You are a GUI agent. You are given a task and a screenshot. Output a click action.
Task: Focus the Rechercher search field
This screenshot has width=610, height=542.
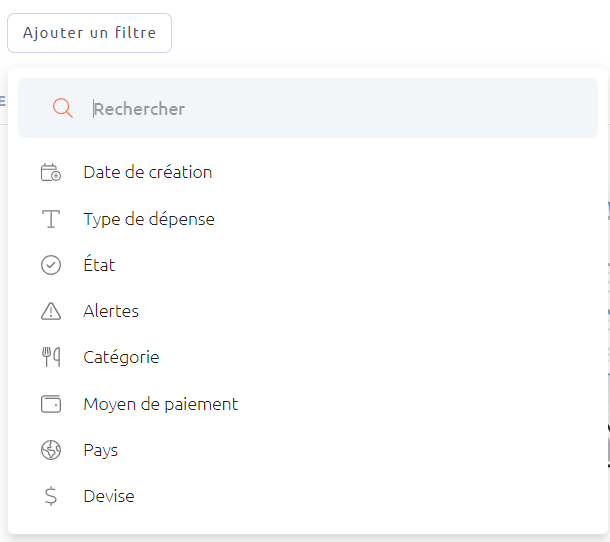(307, 108)
